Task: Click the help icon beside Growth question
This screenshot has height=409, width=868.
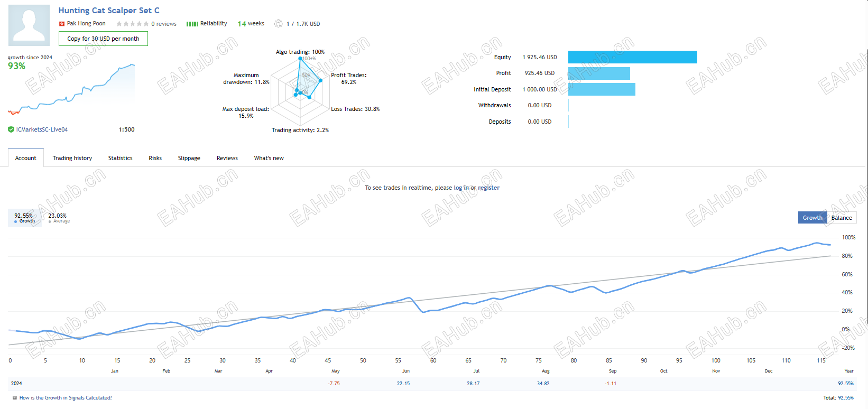Action: pyautogui.click(x=15, y=398)
